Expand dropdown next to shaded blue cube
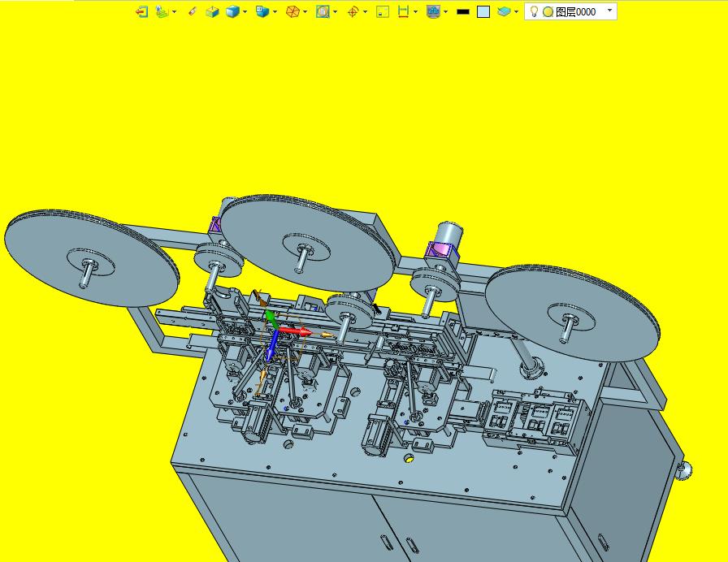 (245, 11)
